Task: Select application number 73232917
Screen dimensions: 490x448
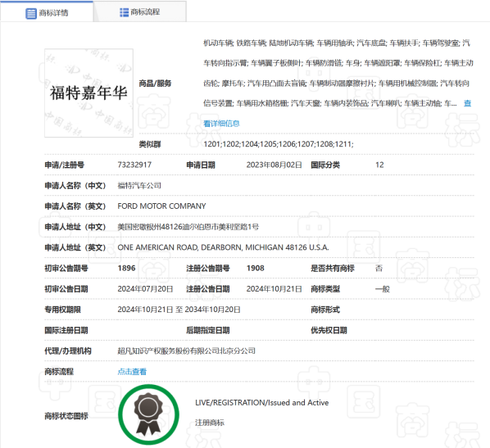Action: (134, 165)
